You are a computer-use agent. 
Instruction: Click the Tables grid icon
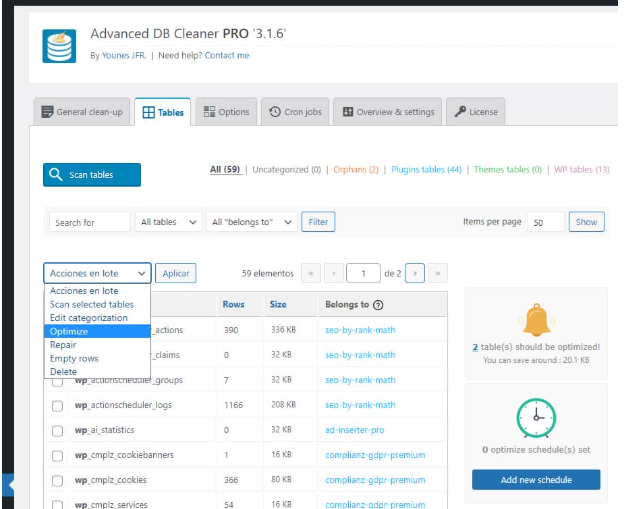[x=149, y=112]
